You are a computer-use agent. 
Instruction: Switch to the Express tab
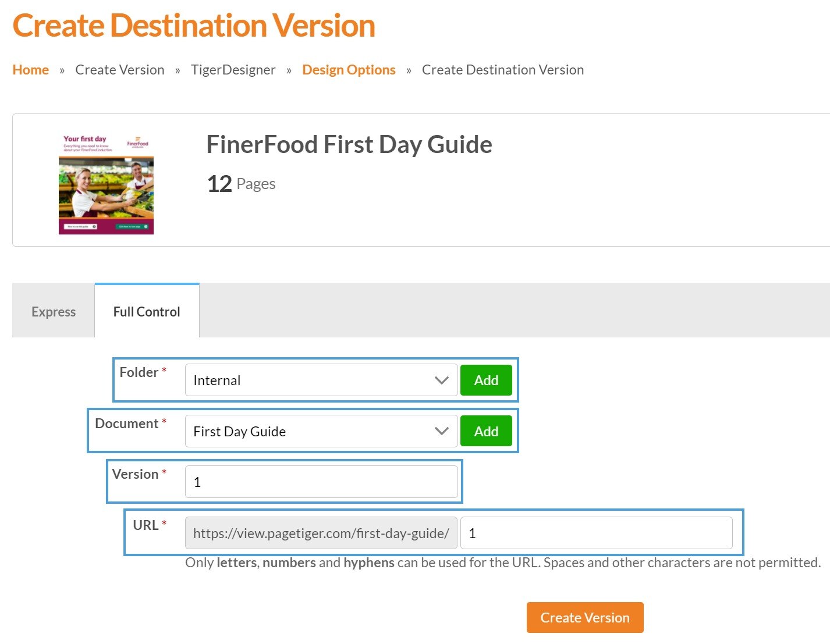click(54, 312)
